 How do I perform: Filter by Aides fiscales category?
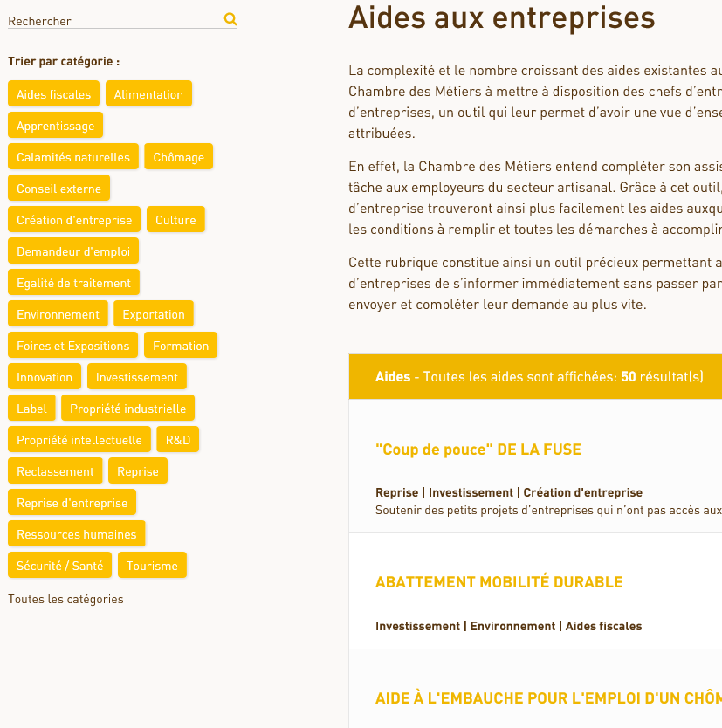[53, 93]
